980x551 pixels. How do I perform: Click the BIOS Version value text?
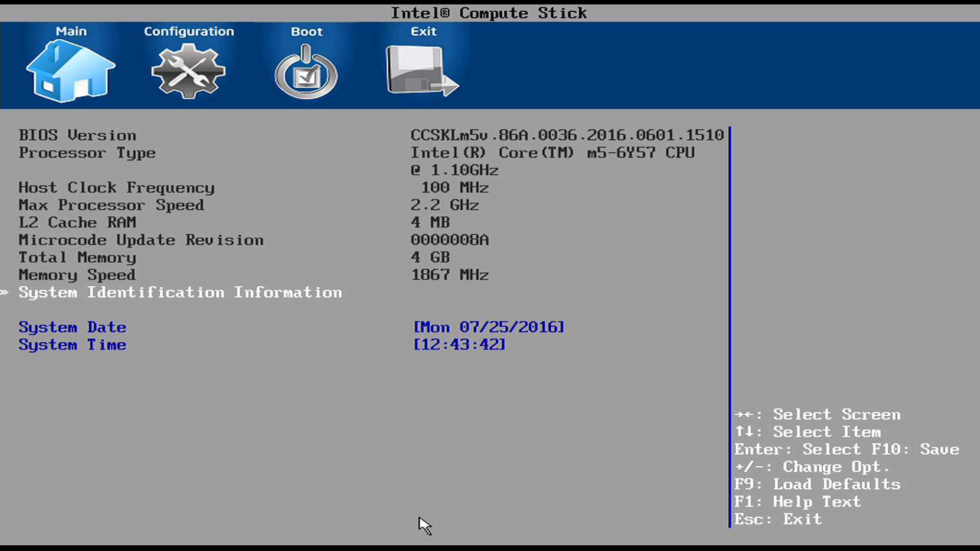(567, 135)
